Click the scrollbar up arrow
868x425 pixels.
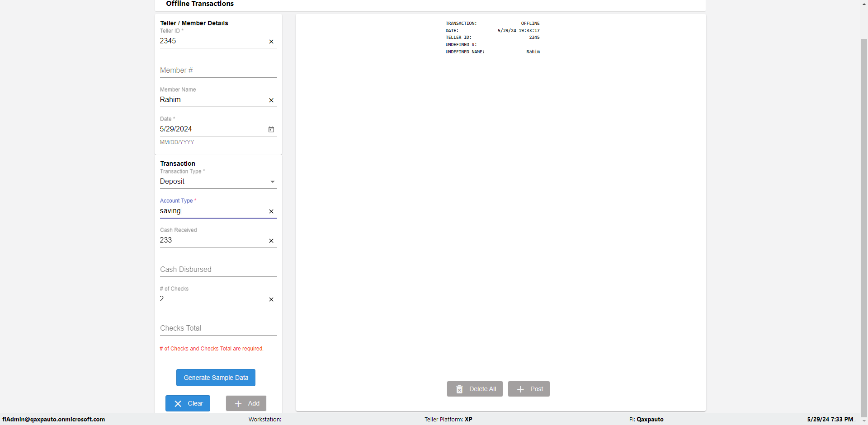864,4
